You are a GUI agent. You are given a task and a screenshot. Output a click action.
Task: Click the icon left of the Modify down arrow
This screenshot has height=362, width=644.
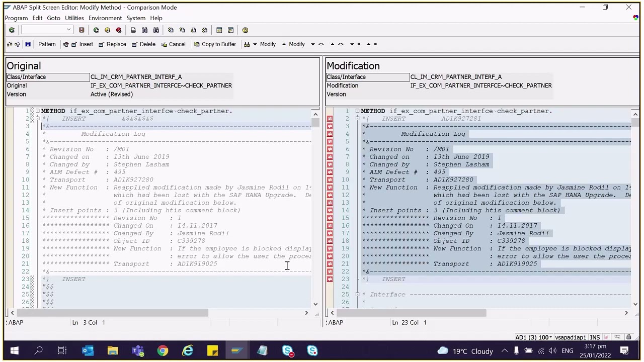coord(247,44)
